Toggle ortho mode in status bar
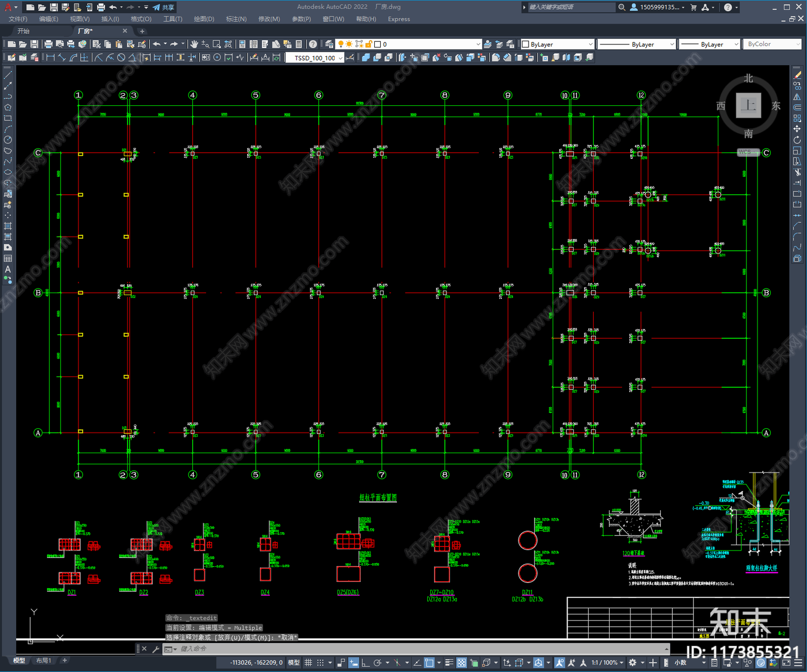 [365, 662]
